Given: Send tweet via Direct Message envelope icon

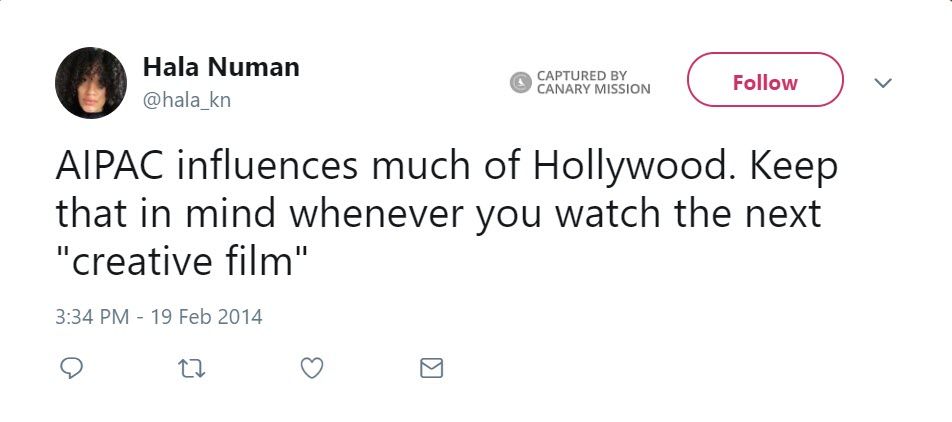Looking at the screenshot, I should [x=431, y=369].
